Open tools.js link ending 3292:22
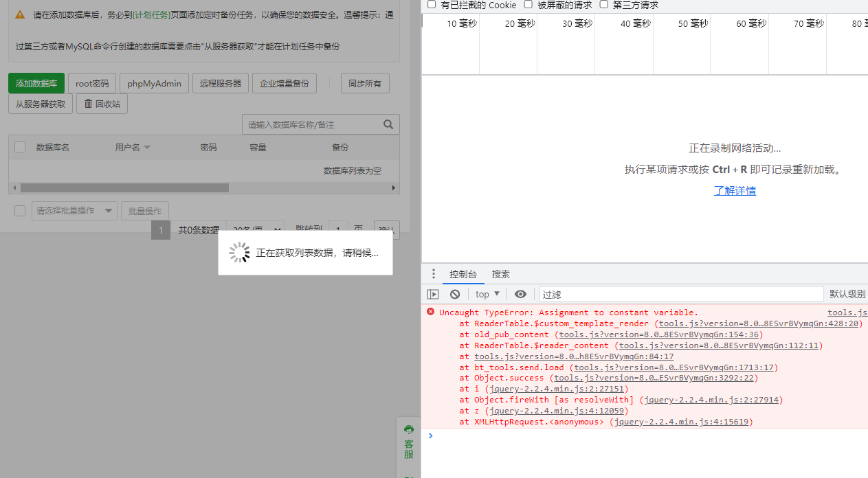The image size is (868, 478). (x=654, y=378)
